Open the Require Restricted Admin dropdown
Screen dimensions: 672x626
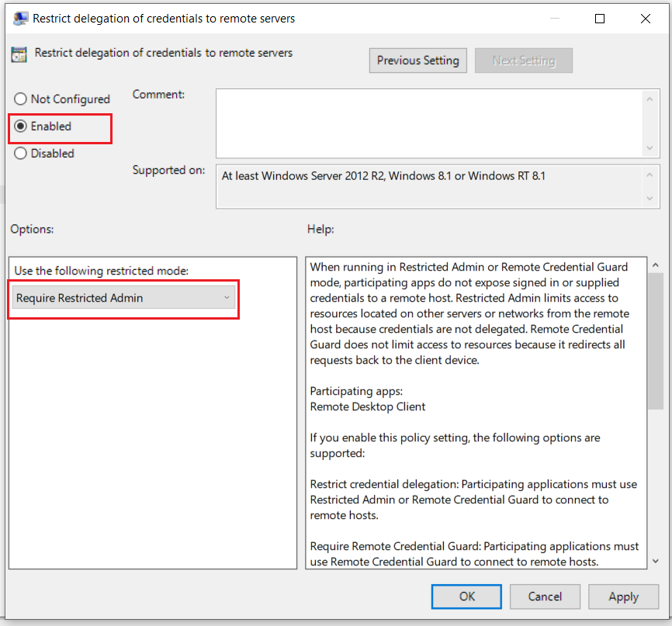point(124,298)
